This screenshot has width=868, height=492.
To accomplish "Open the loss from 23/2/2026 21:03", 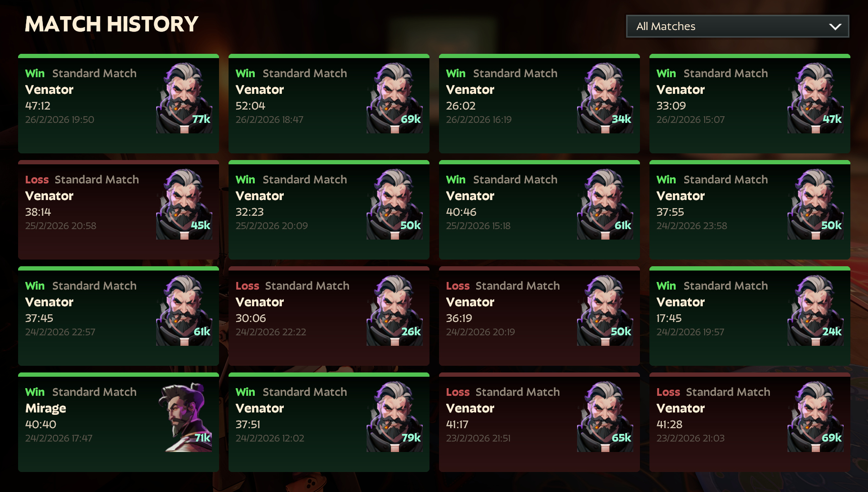I will coord(750,422).
